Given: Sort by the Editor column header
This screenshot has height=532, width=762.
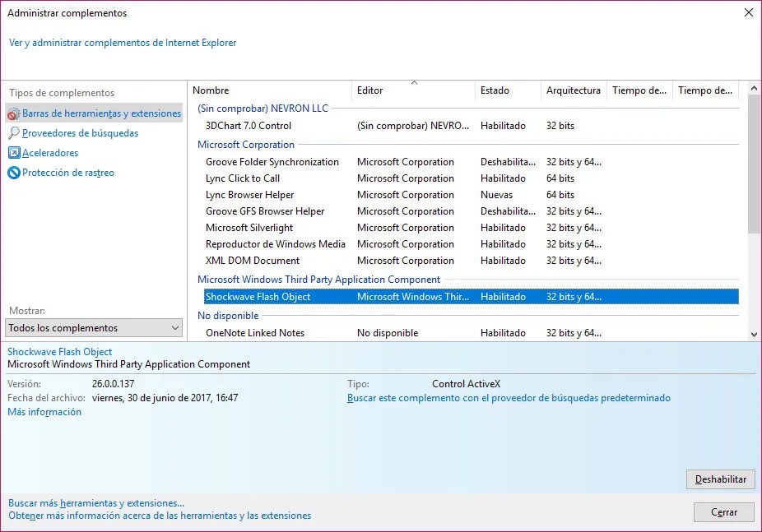Looking at the screenshot, I should click(414, 90).
